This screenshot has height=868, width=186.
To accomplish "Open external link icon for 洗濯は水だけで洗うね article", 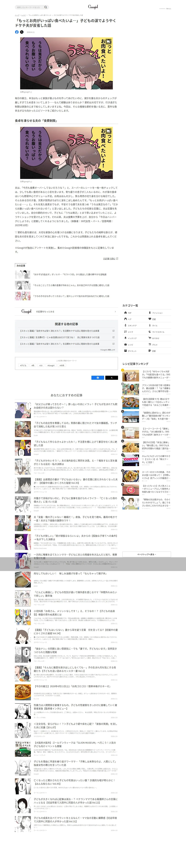I will point(113,337).
